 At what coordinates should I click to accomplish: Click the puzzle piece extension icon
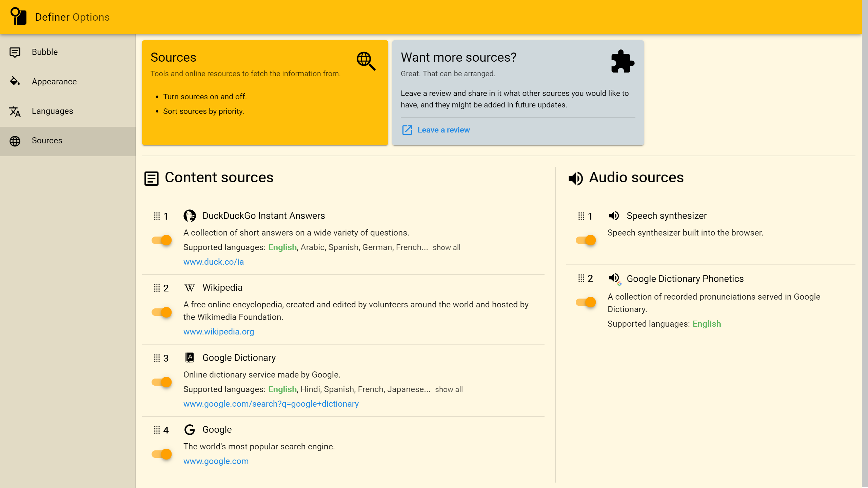623,62
